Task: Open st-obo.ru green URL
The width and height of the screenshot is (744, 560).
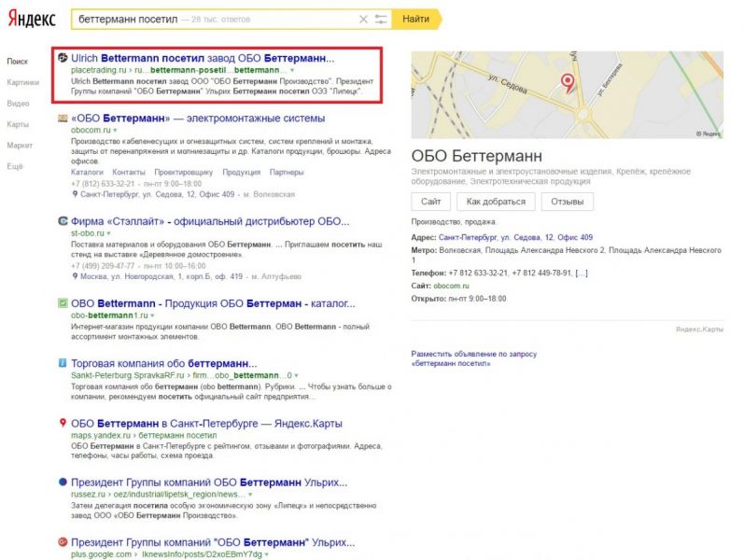Action: click(88, 233)
